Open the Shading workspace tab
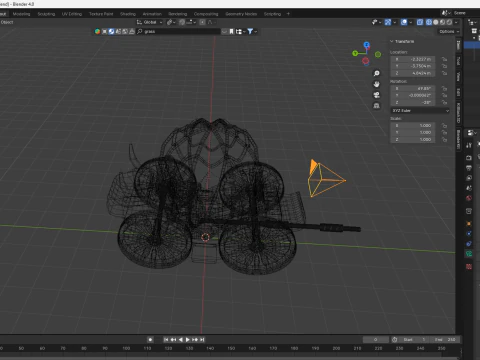 [128, 14]
